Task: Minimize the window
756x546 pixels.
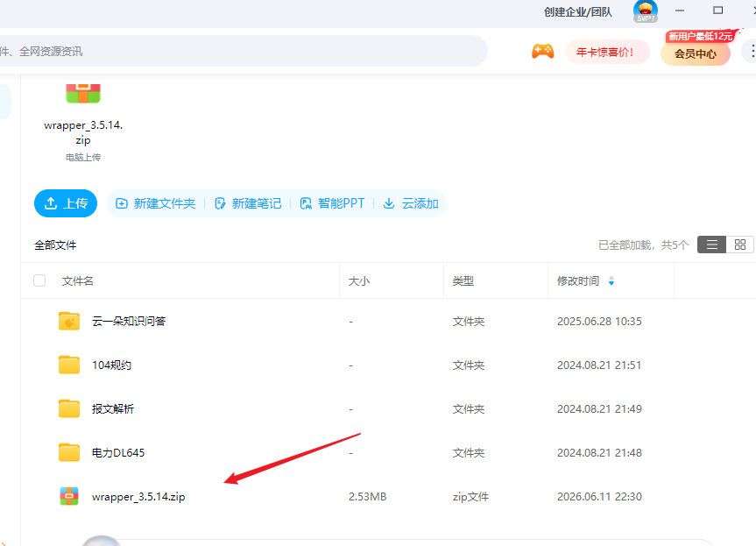Action: pos(680,11)
